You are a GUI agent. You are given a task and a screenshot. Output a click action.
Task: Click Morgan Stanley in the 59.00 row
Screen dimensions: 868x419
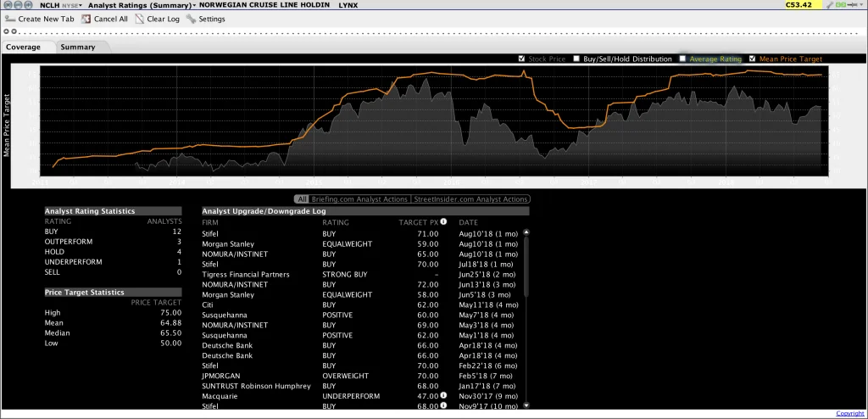tap(228, 244)
